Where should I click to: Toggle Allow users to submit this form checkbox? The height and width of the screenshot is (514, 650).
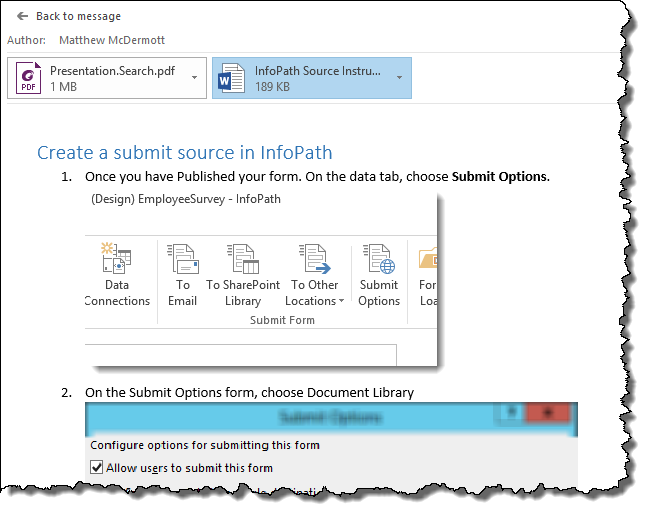97,468
